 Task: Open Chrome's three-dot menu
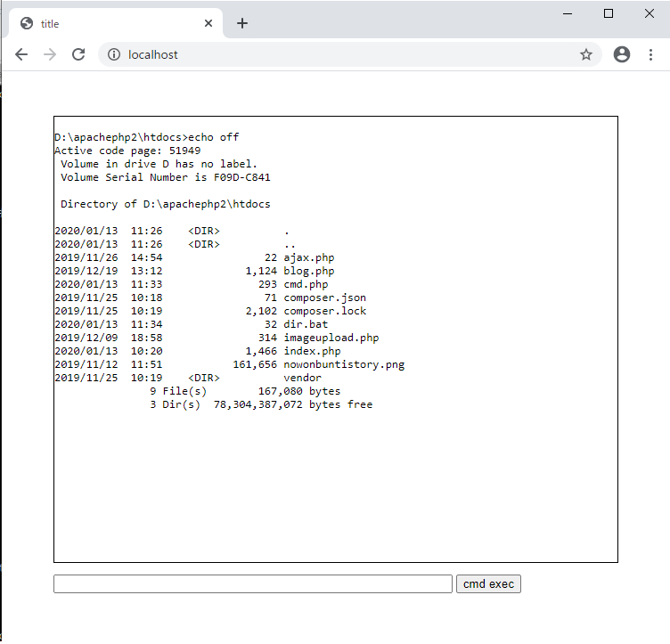(651, 54)
